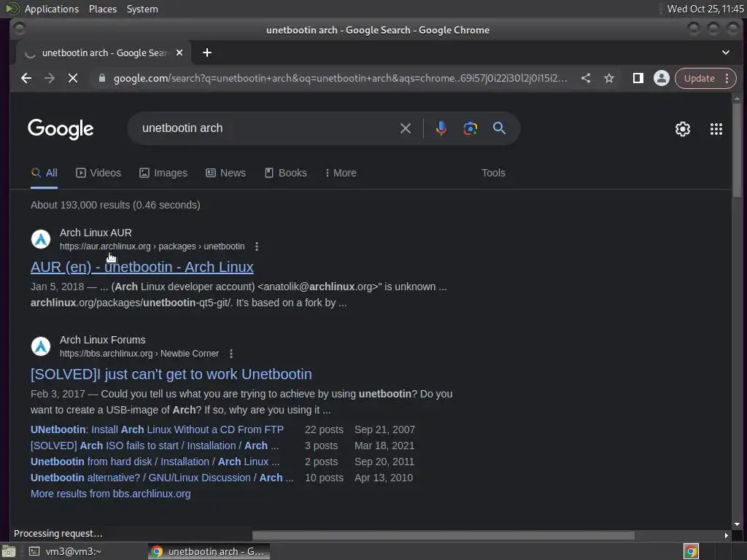Click the horizontal scrollbar thumb
Viewport: 747px width, 560px height.
point(443,536)
